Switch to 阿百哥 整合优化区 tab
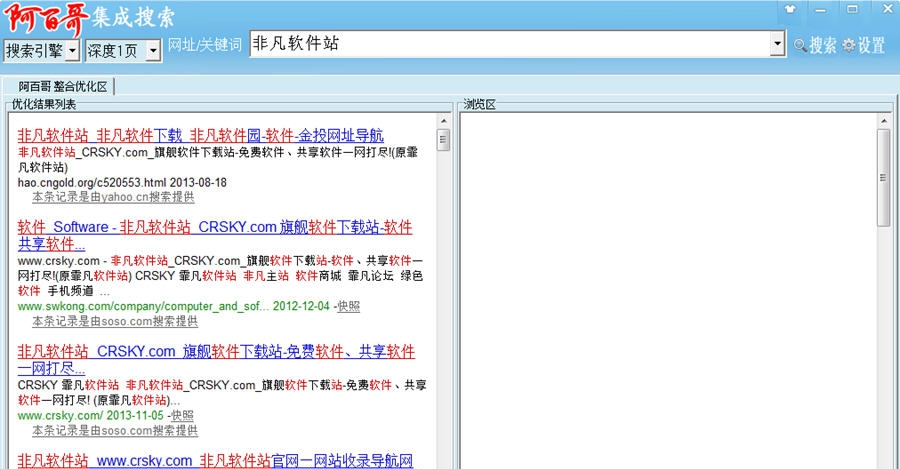Image resolution: width=900 pixels, height=469 pixels. pyautogui.click(x=63, y=87)
